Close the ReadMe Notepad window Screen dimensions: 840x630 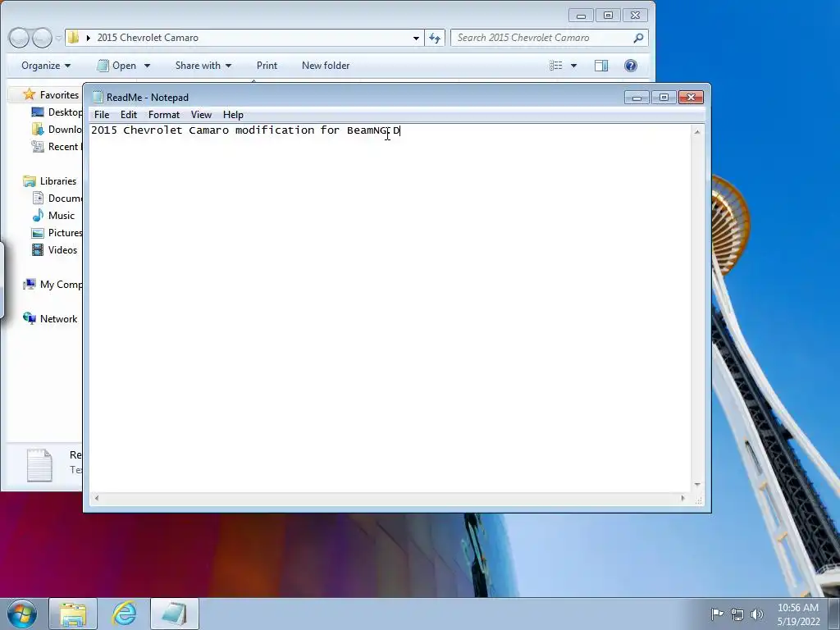point(691,97)
